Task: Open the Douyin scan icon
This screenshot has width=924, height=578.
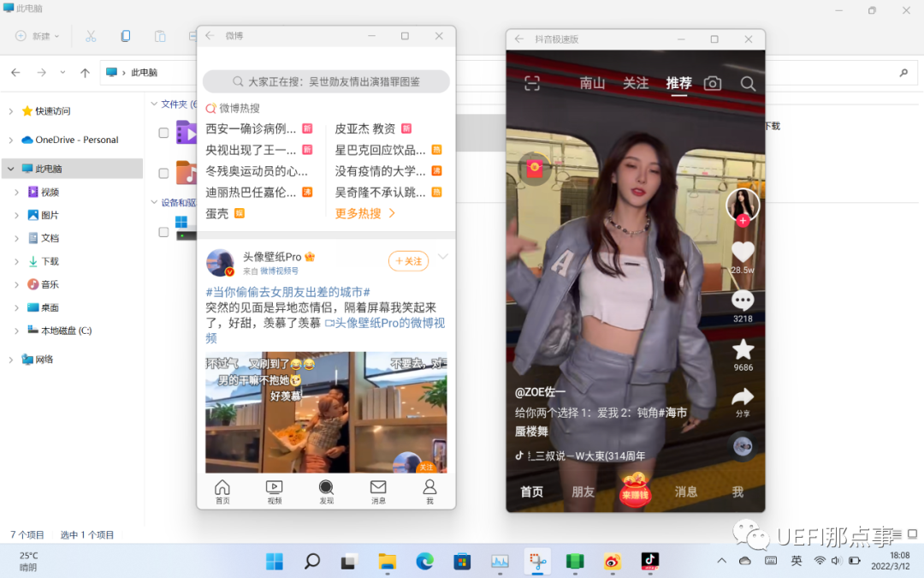Action: click(x=532, y=83)
